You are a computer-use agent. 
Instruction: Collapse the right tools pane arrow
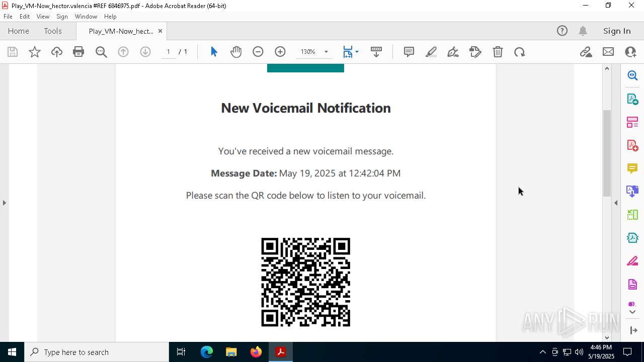616,203
